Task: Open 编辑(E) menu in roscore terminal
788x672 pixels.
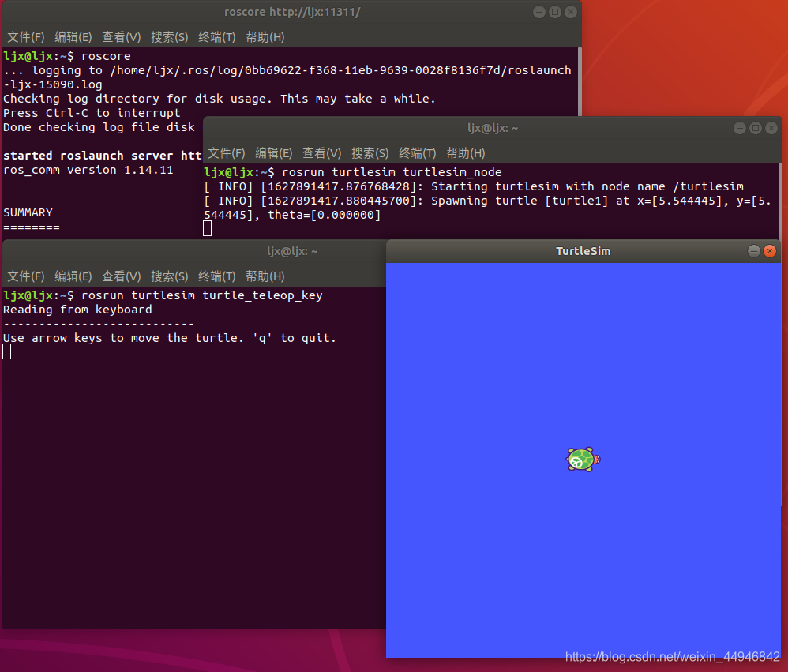Action: coord(73,37)
